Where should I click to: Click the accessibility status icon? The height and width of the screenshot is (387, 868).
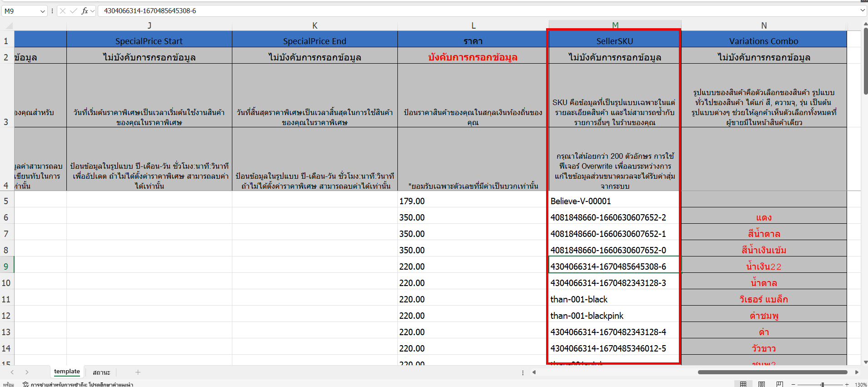pyautogui.click(x=25, y=384)
